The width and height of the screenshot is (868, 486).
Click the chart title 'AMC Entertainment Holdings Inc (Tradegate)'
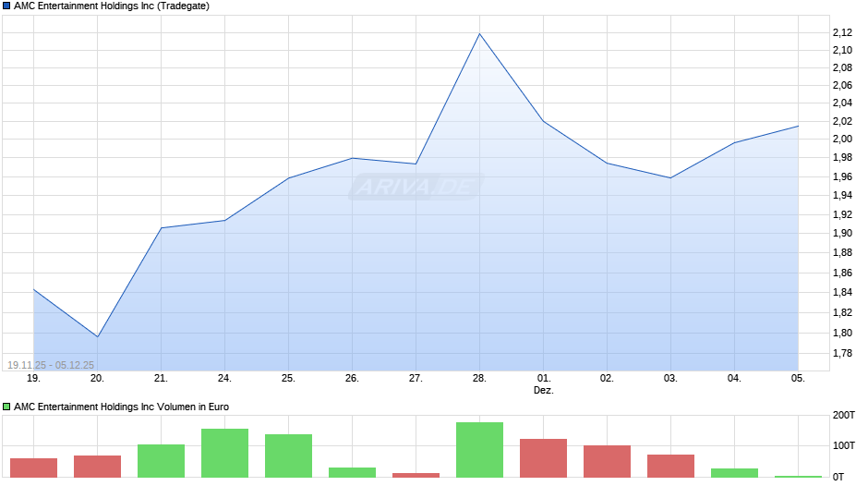point(111,6)
